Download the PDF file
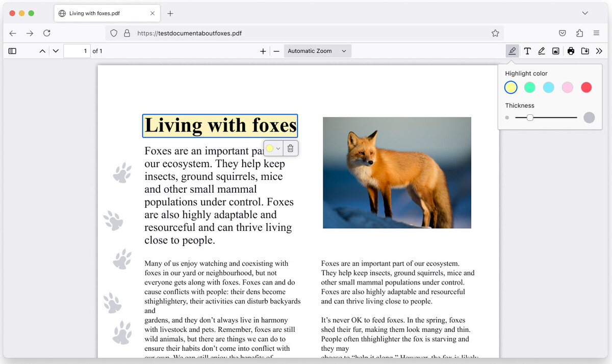 585,51
